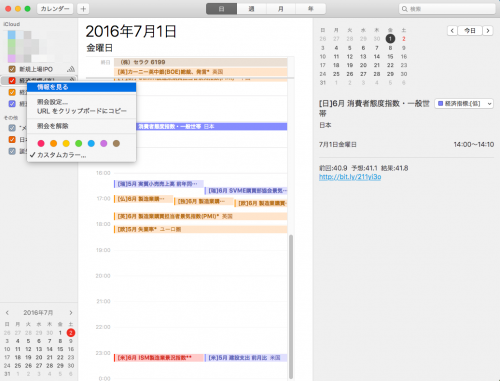Click event time 14:00〜14:10 in inspector
Screen dimensions: 500x381
point(474,144)
